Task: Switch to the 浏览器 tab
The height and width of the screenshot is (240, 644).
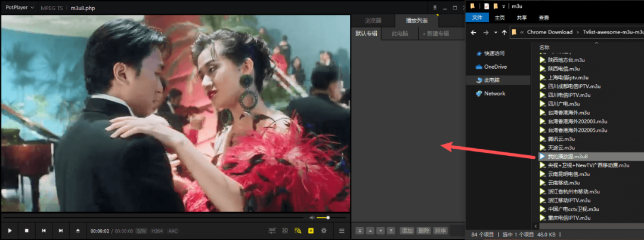Action: click(x=373, y=20)
